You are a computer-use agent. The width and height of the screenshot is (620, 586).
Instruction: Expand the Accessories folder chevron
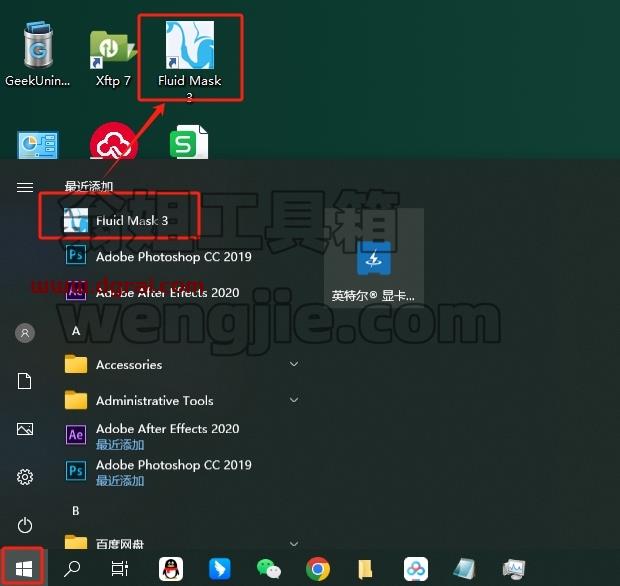click(294, 364)
